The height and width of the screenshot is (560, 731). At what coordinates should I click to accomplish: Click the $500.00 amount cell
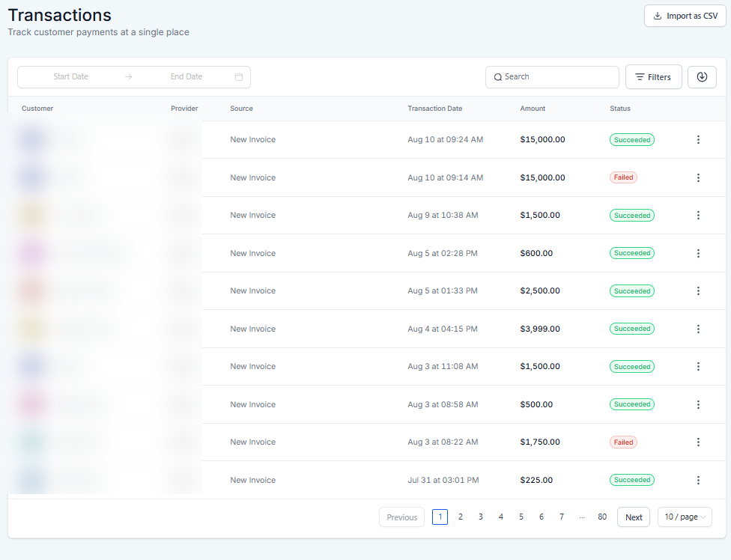(x=536, y=405)
